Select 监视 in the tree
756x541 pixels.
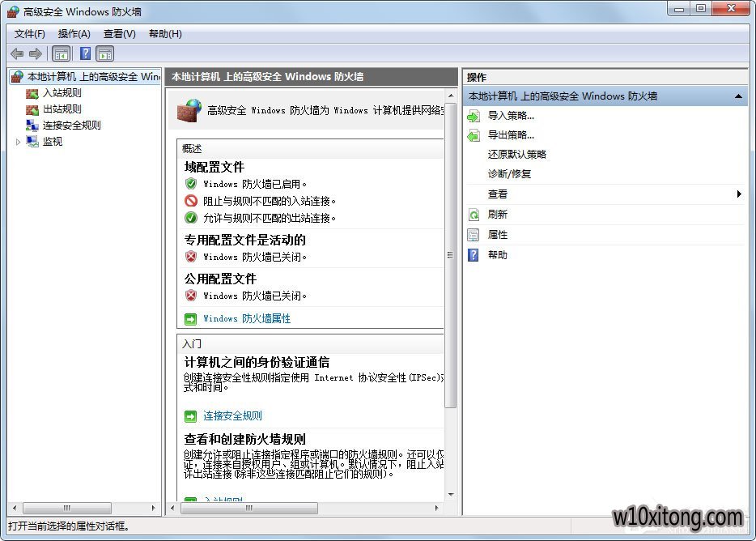point(53,142)
